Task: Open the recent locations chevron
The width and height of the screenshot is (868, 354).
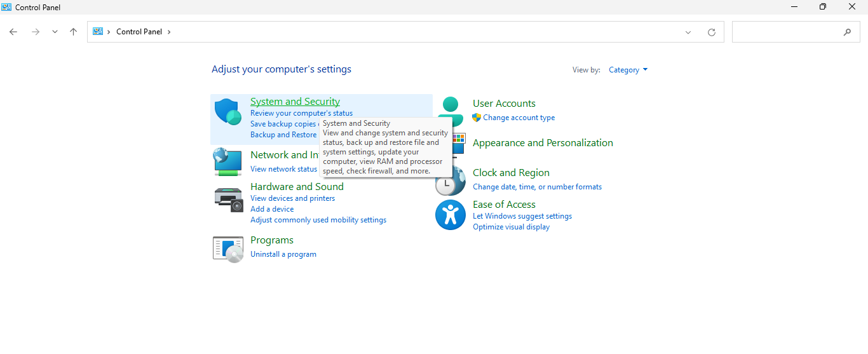Action: [55, 32]
